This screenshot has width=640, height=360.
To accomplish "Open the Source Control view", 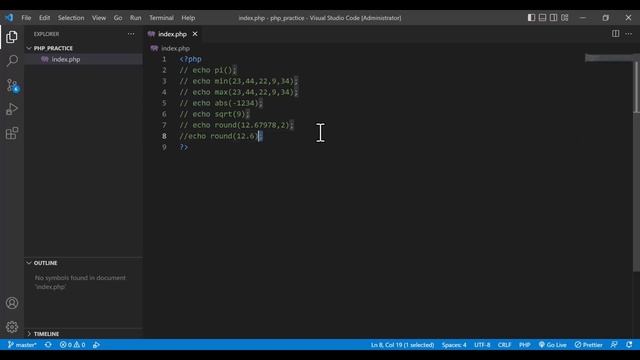I will [x=12, y=85].
